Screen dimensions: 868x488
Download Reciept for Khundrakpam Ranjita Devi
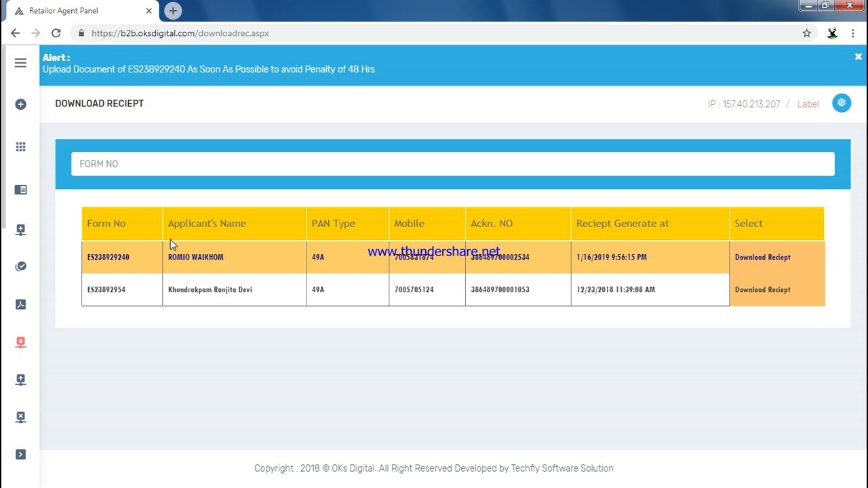(x=762, y=290)
